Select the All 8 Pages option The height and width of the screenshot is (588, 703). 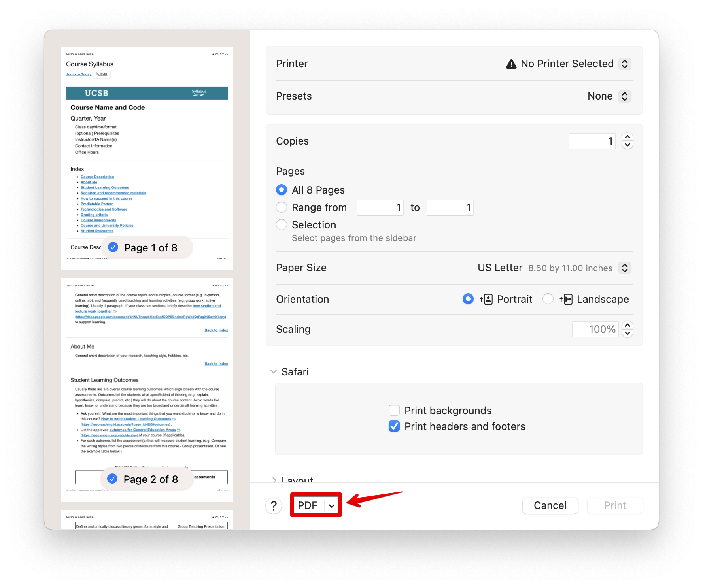tap(282, 190)
